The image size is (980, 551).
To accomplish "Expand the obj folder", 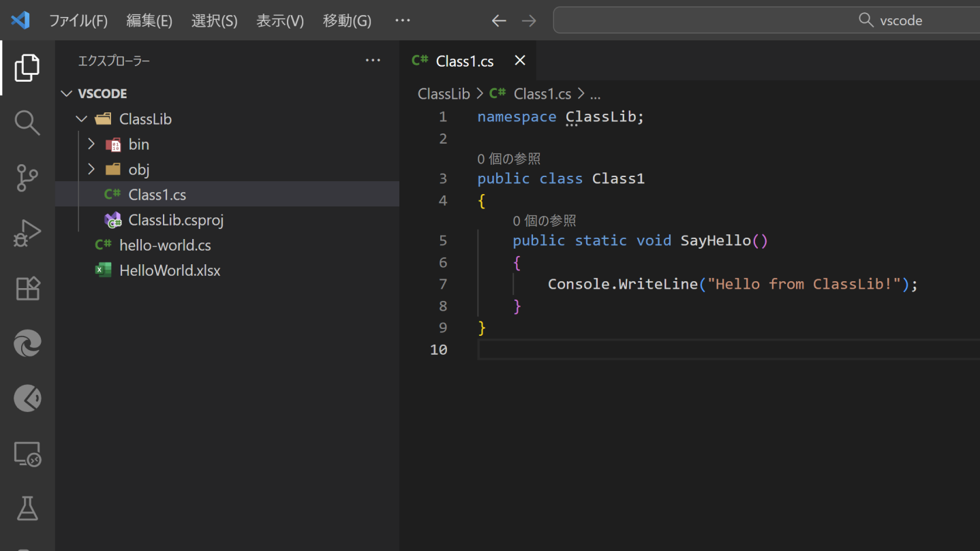I will pyautogui.click(x=138, y=170).
